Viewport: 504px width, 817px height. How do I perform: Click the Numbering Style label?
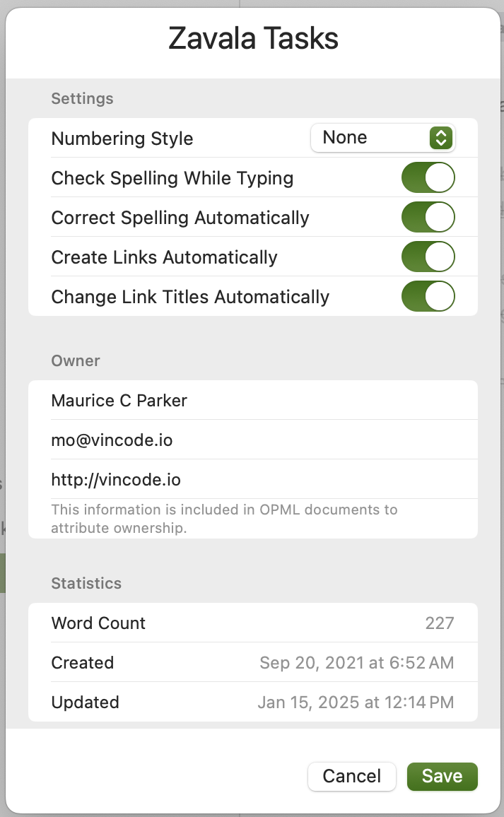pyautogui.click(x=122, y=139)
